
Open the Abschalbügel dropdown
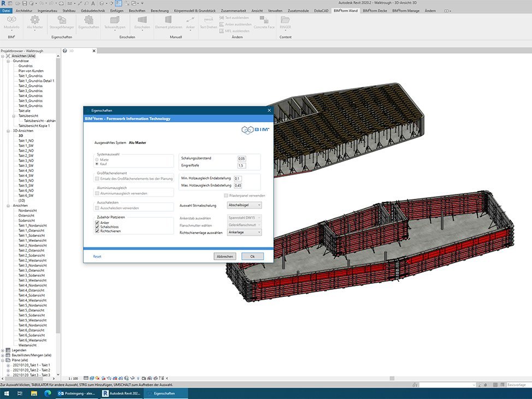coord(244,205)
